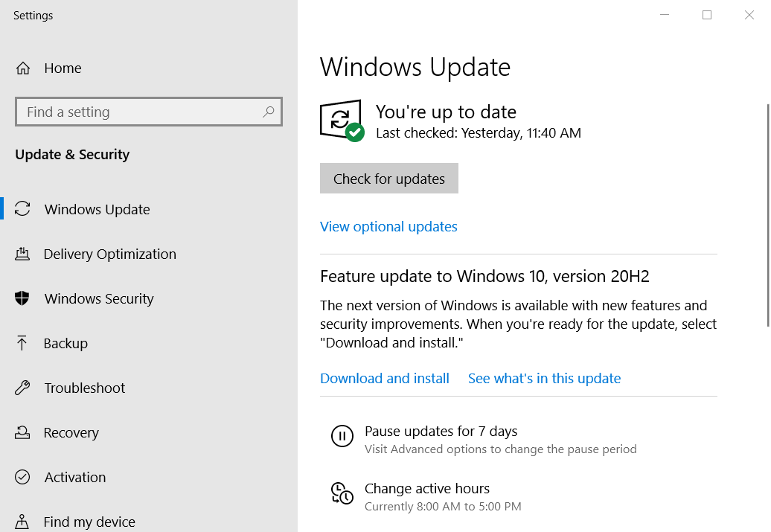Open See what's in this update
Image resolution: width=771 pixels, height=532 pixels.
[x=544, y=378]
